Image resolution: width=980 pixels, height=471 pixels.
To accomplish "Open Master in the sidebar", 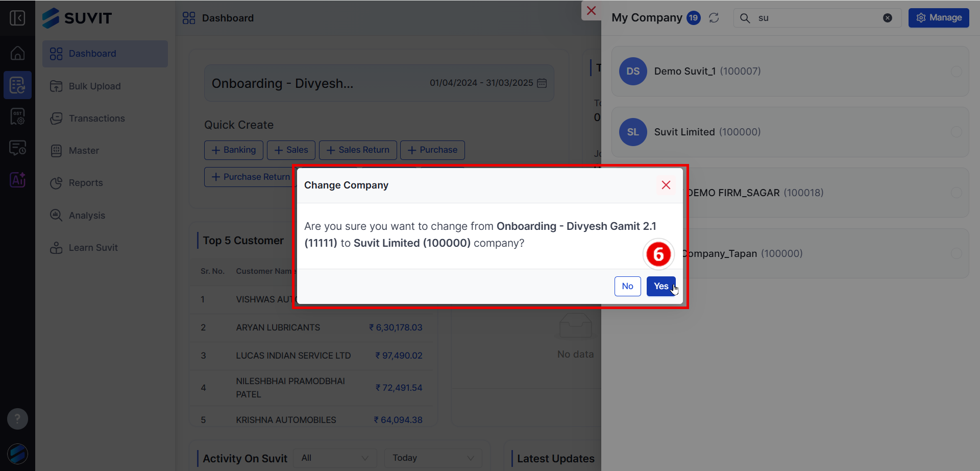I will click(105, 151).
